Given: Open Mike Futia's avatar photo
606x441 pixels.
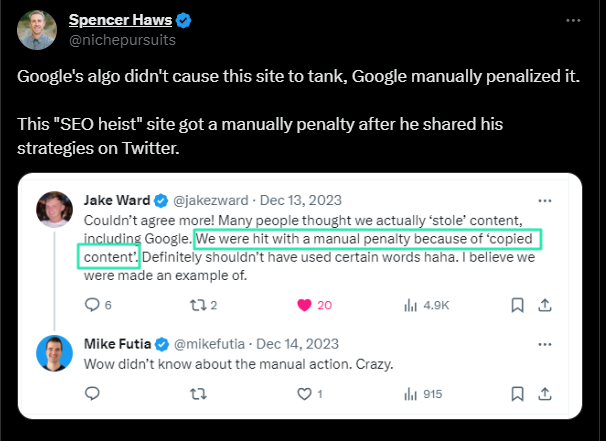Looking at the screenshot, I should coord(53,353).
